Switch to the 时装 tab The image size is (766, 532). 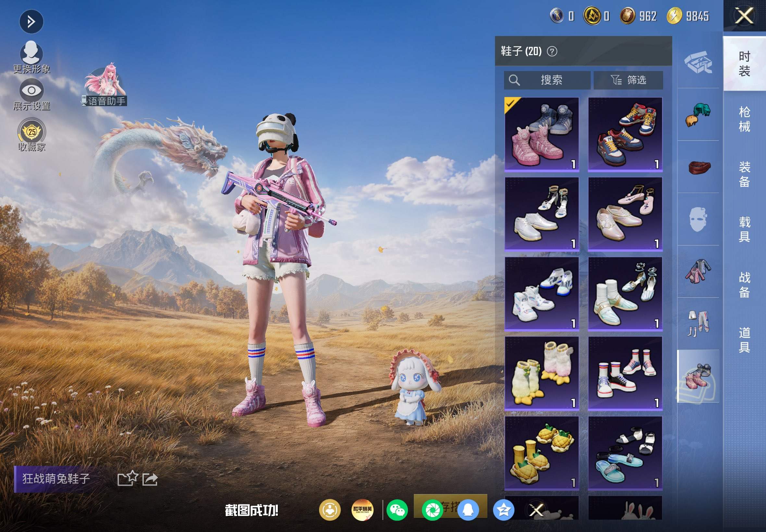click(x=744, y=64)
